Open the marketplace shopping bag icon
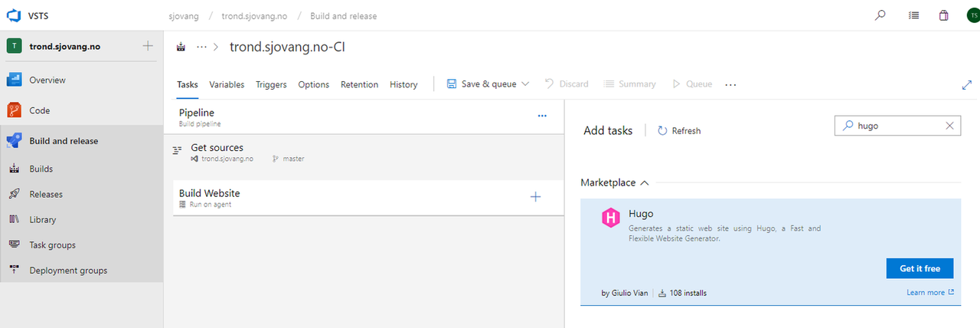Viewport: 980px width, 328px height. pos(943,15)
